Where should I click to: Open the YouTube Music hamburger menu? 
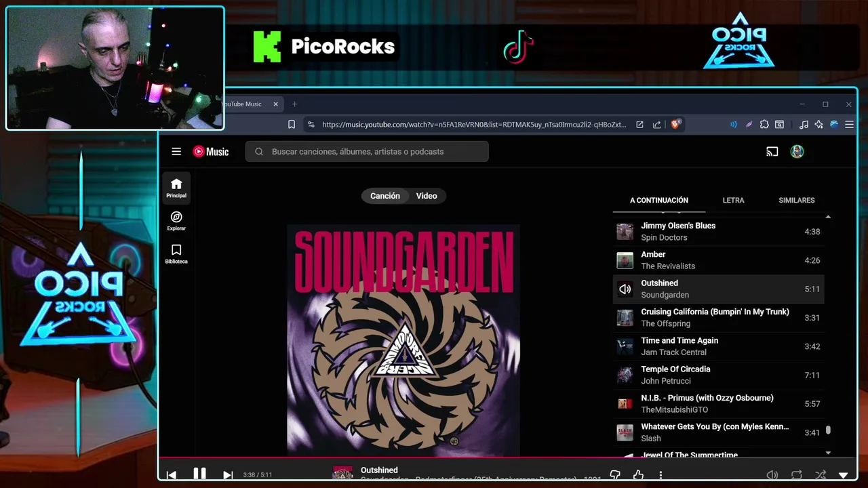(x=176, y=152)
